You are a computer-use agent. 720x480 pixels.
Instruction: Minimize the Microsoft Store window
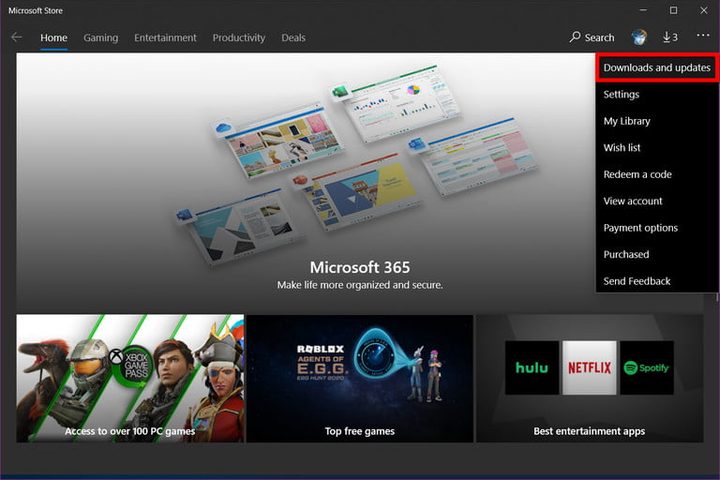[x=643, y=10]
